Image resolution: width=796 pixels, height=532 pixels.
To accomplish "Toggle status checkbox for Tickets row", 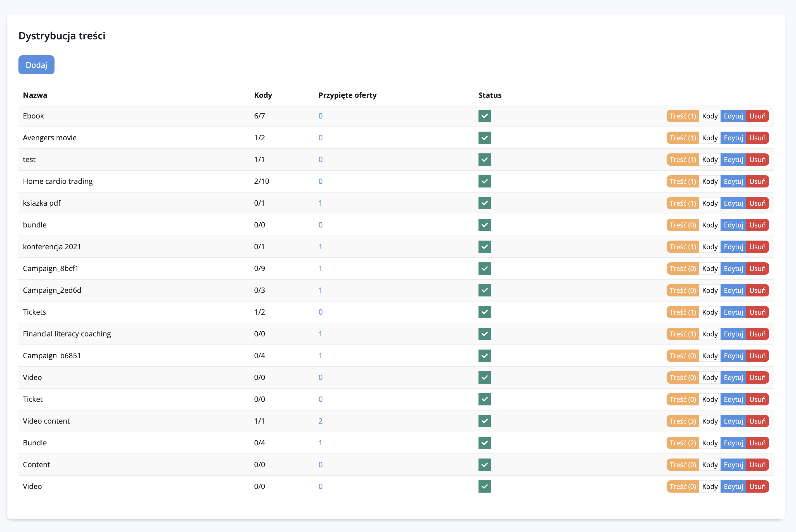I will tap(484, 312).
